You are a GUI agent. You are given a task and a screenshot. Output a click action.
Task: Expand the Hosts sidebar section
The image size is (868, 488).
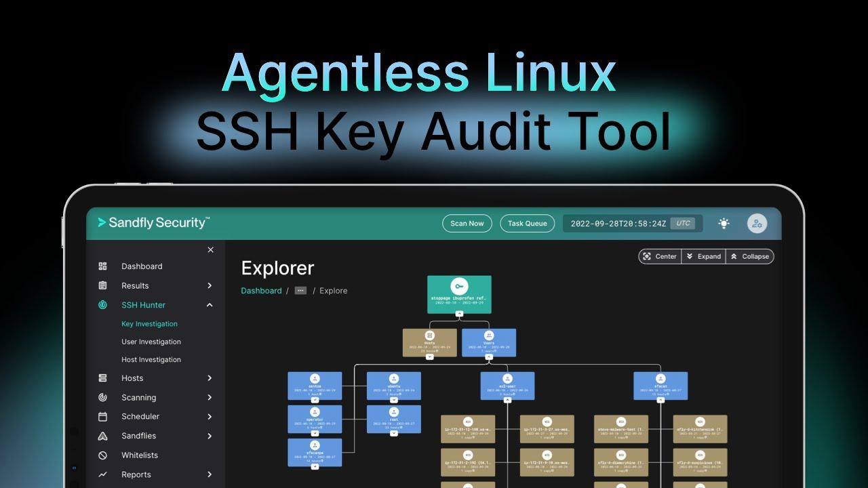[x=209, y=378]
